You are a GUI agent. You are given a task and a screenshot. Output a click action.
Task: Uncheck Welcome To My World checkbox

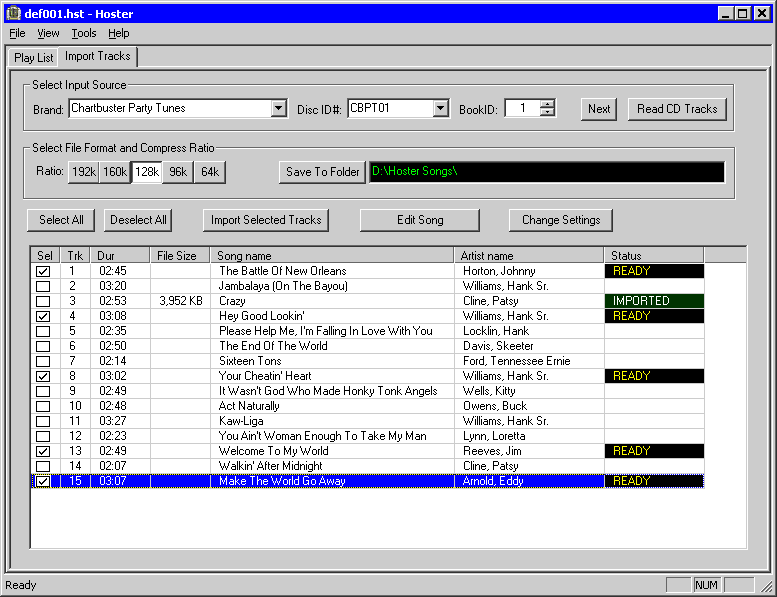click(x=43, y=451)
